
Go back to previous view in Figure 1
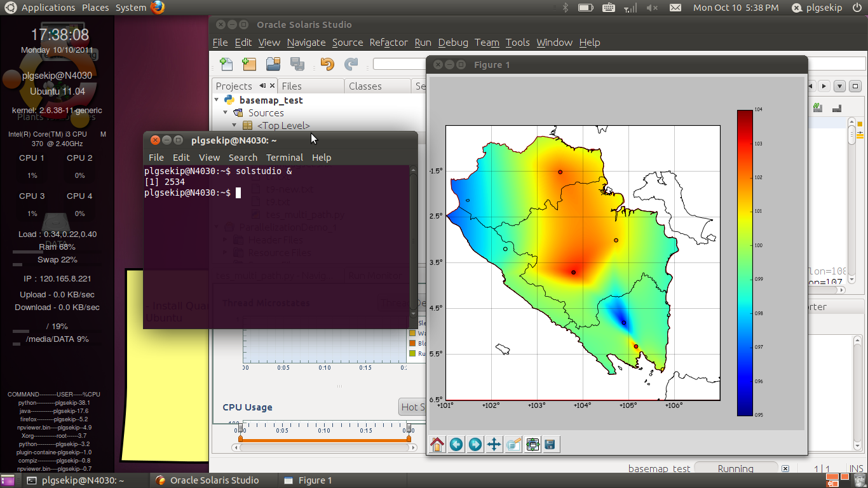click(x=456, y=444)
